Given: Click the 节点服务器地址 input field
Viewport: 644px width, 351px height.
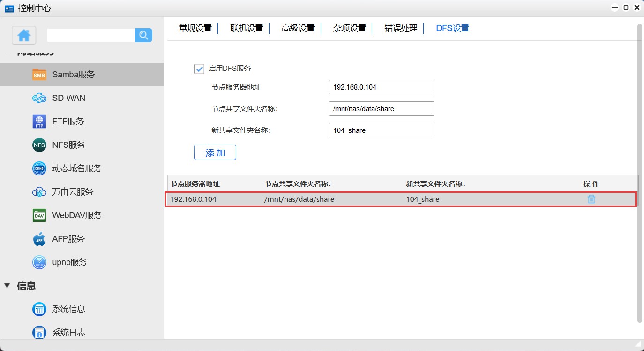Looking at the screenshot, I should [x=382, y=87].
